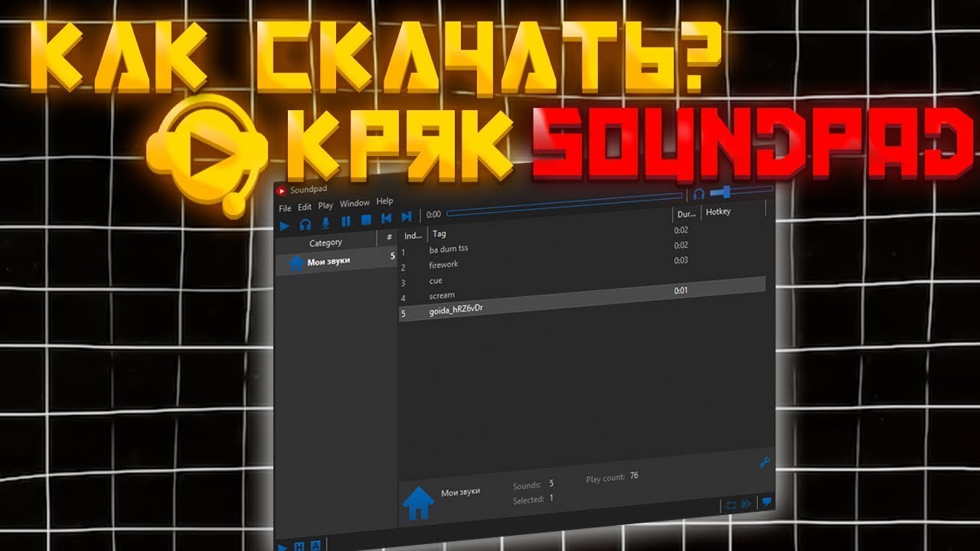Open the File menu
Image resolution: width=980 pixels, height=551 pixels.
coord(285,208)
